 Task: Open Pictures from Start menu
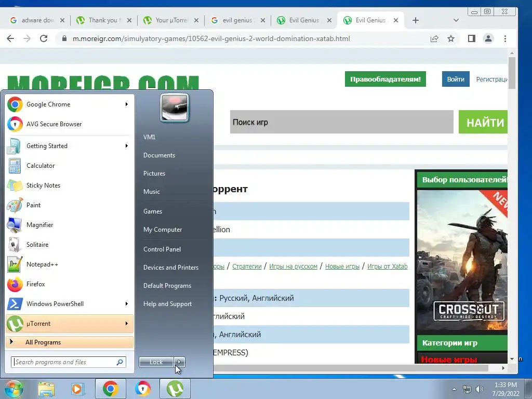tap(154, 174)
